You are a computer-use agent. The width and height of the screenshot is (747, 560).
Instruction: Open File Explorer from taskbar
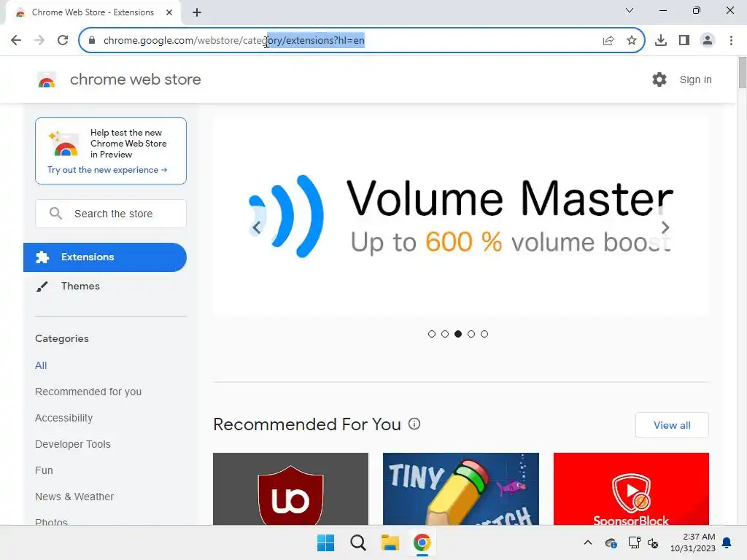[x=390, y=542]
